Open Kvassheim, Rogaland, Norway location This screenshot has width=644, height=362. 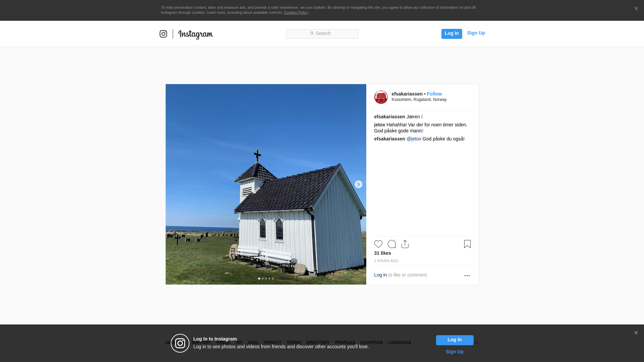(x=419, y=100)
